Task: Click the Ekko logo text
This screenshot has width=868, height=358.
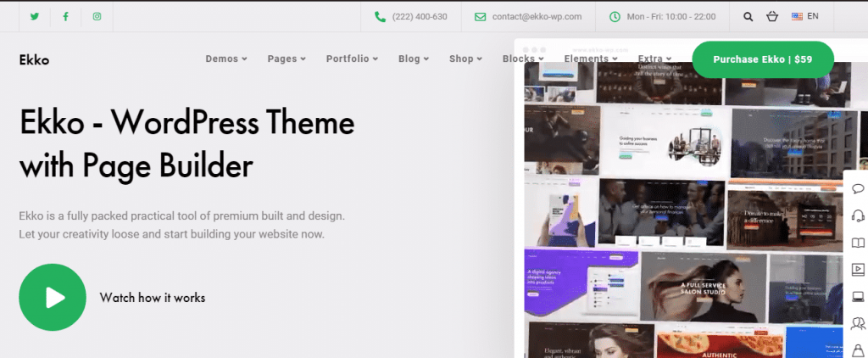Action: pos(34,59)
